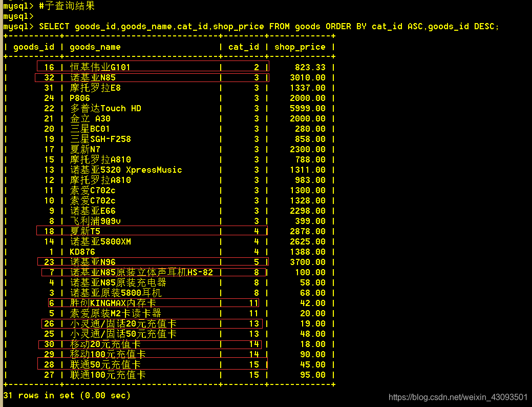Click the shop price 20.00
This screenshot has height=407, width=532.
pyautogui.click(x=313, y=313)
